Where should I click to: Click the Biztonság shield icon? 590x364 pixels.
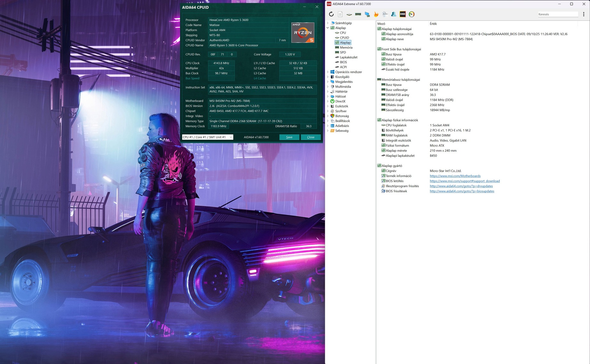tap(332, 116)
